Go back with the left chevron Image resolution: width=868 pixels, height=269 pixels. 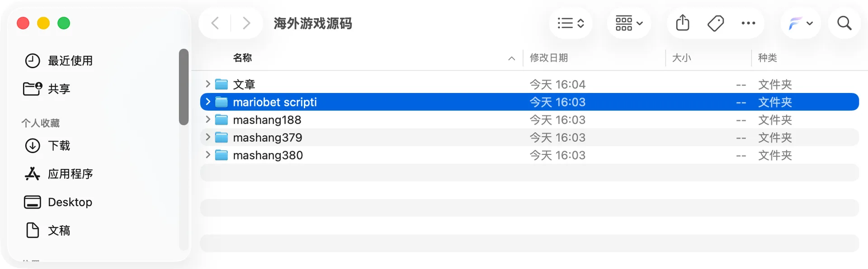tap(215, 23)
